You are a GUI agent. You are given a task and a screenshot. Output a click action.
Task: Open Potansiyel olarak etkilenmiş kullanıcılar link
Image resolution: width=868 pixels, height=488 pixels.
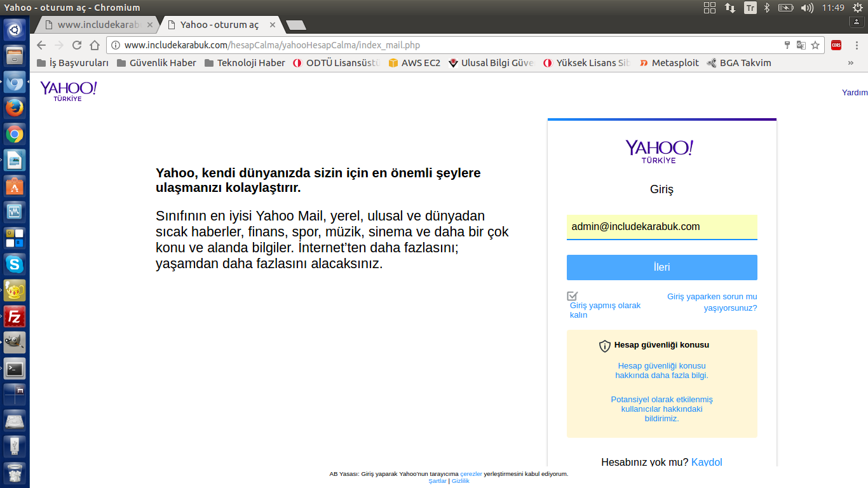point(661,409)
